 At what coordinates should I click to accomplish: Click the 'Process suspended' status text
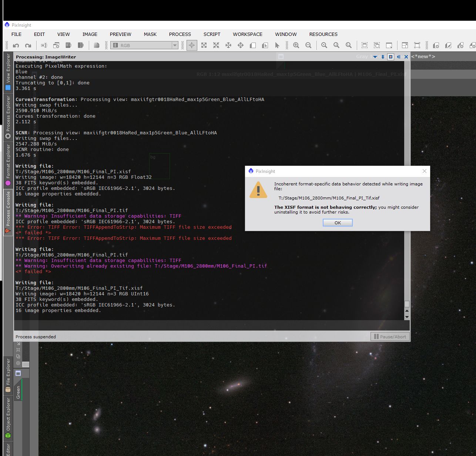click(x=36, y=337)
